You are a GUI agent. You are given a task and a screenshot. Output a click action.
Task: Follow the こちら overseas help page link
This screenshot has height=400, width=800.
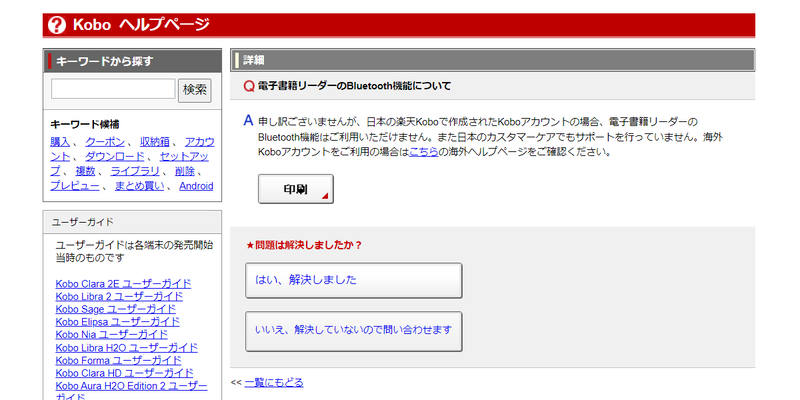point(423,152)
